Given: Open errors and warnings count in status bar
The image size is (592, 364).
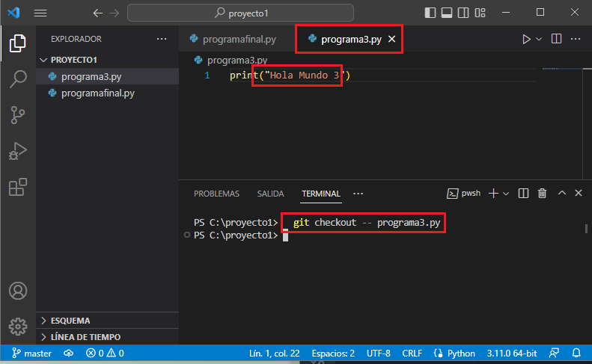Looking at the screenshot, I should pyautogui.click(x=105, y=354).
